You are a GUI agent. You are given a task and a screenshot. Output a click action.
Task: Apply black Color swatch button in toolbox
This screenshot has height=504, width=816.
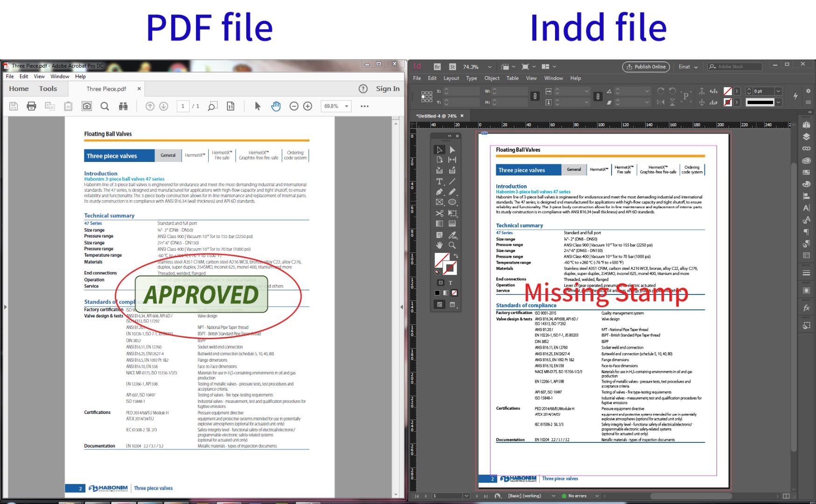point(437,293)
